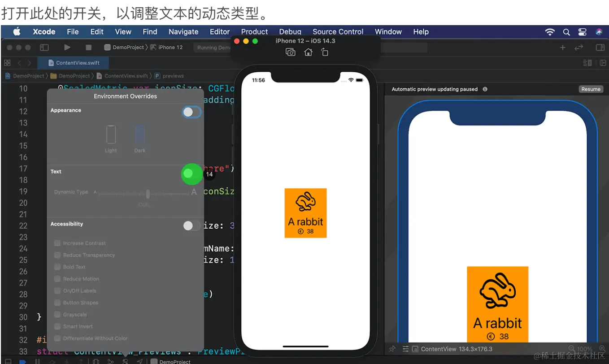Open the related items grid menu
This screenshot has height=364, width=609.
pyautogui.click(x=7, y=63)
